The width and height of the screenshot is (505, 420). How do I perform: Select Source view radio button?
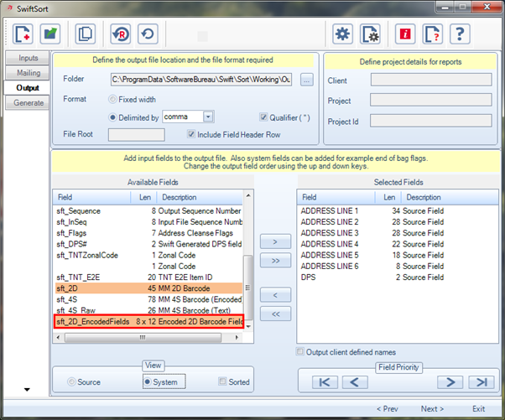(71, 381)
